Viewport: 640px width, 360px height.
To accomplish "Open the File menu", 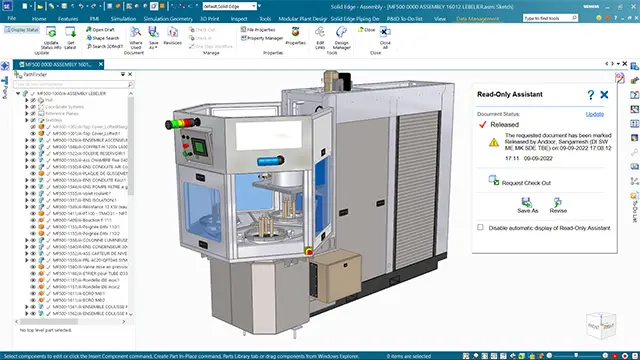I will 12,18.
